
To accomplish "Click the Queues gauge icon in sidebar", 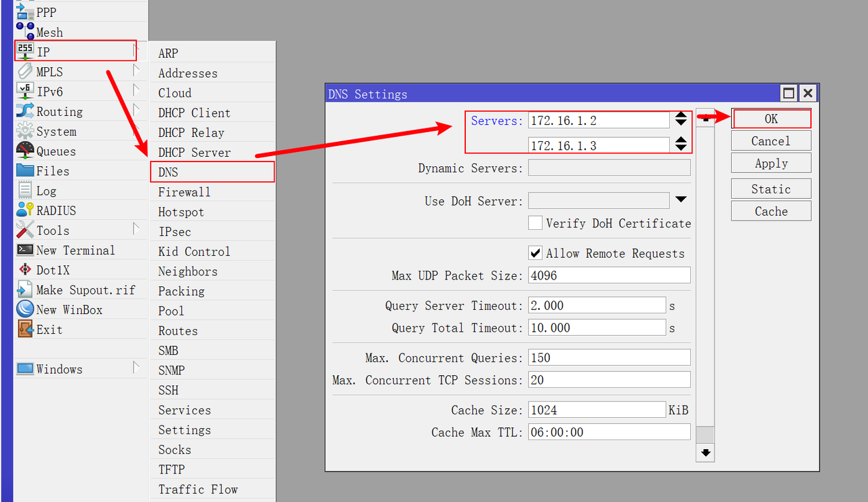I will click(25, 151).
